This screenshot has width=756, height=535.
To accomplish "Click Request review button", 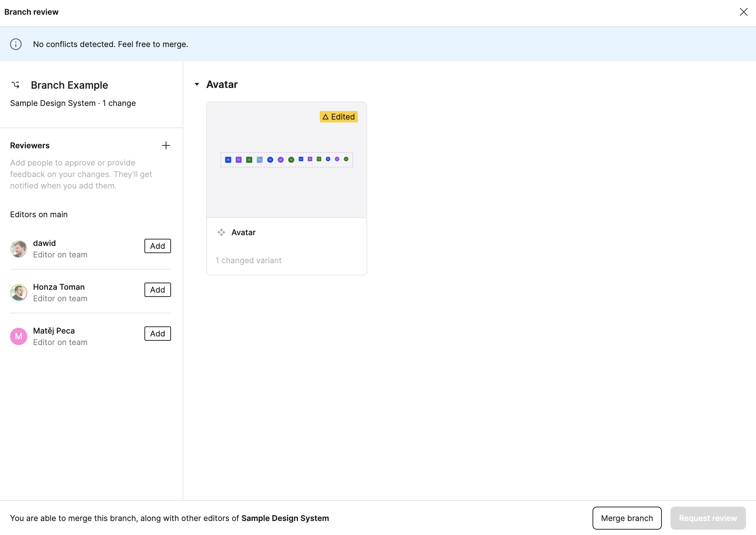I will [707, 518].
